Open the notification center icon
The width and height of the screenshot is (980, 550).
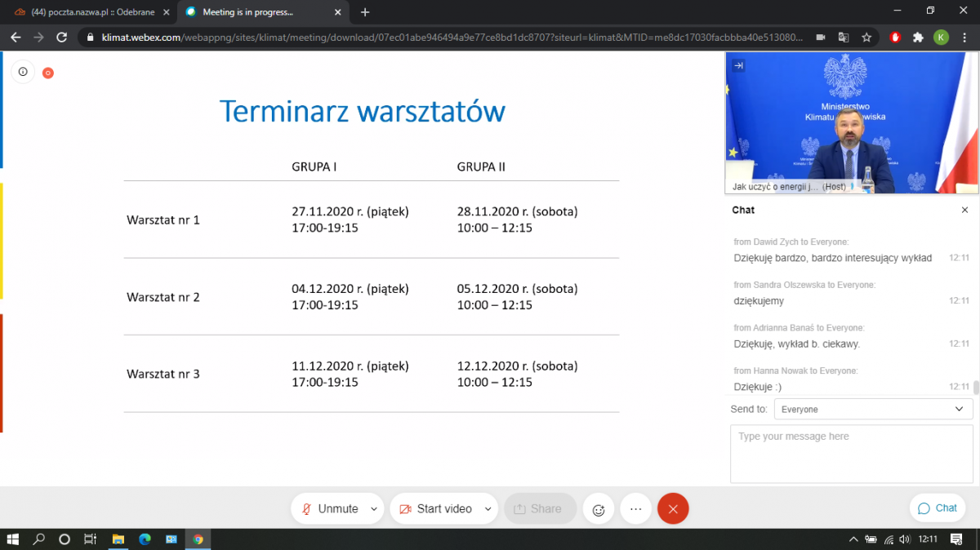[x=956, y=539]
